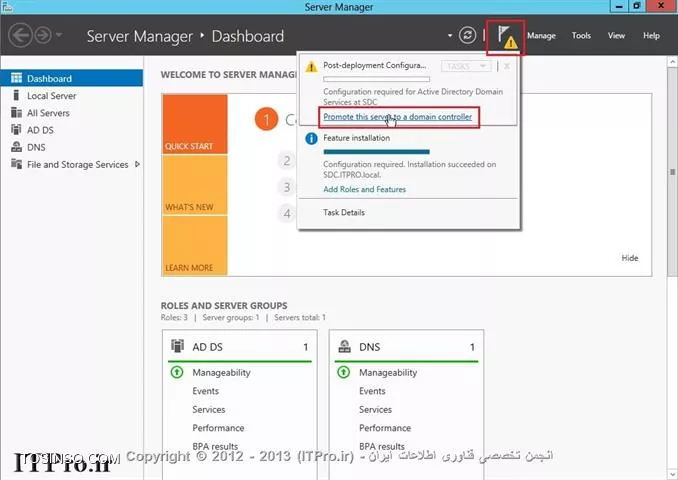Select the WHAT'S NEW tile
This screenshot has height=480, width=678.
click(195, 185)
